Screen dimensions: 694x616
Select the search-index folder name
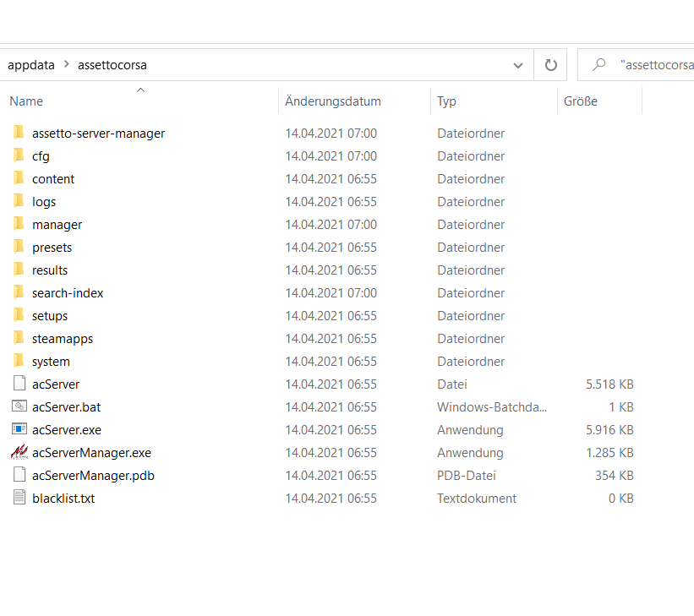click(68, 293)
